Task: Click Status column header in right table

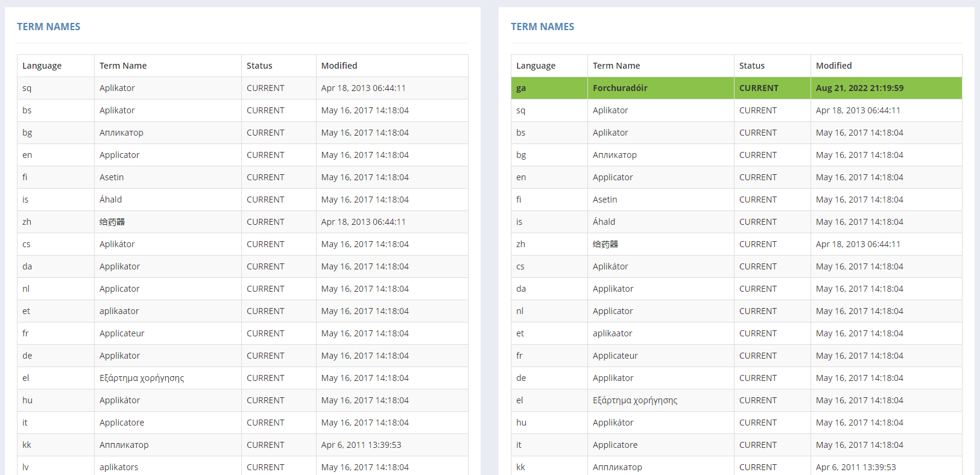Action: tap(751, 66)
